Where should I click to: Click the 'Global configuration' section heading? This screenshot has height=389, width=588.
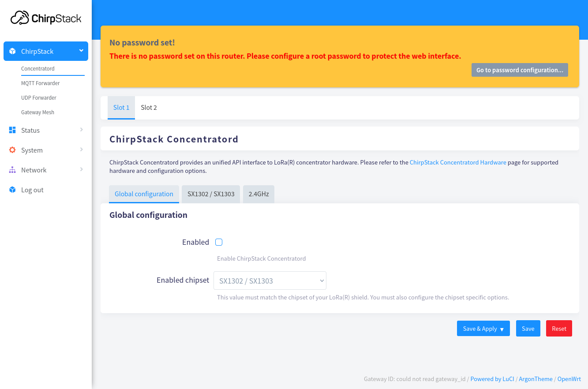tap(148, 215)
